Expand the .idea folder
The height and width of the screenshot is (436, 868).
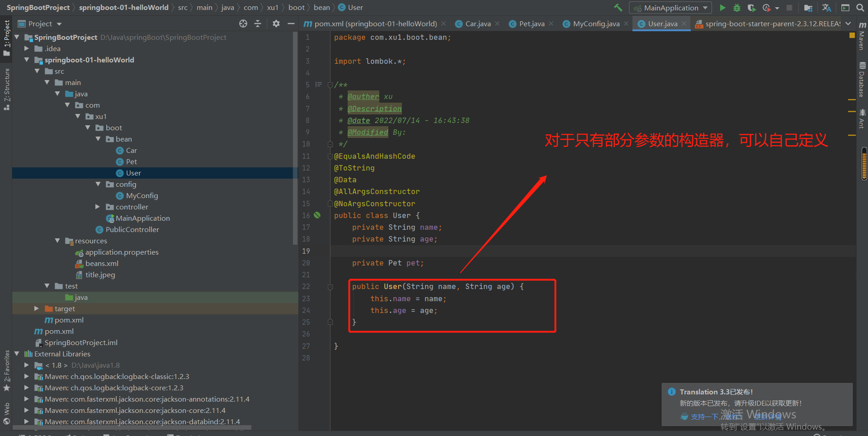coord(27,48)
